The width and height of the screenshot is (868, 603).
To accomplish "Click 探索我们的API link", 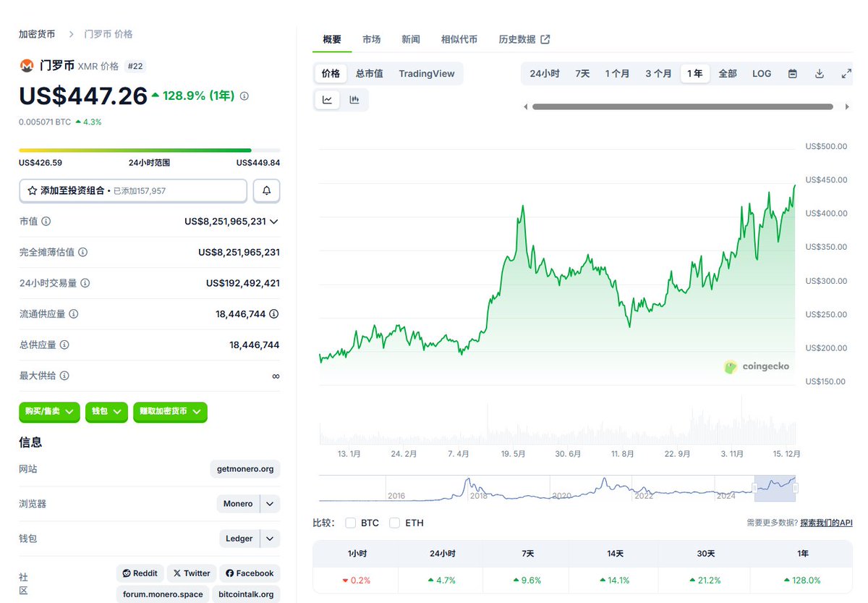I will [x=826, y=523].
